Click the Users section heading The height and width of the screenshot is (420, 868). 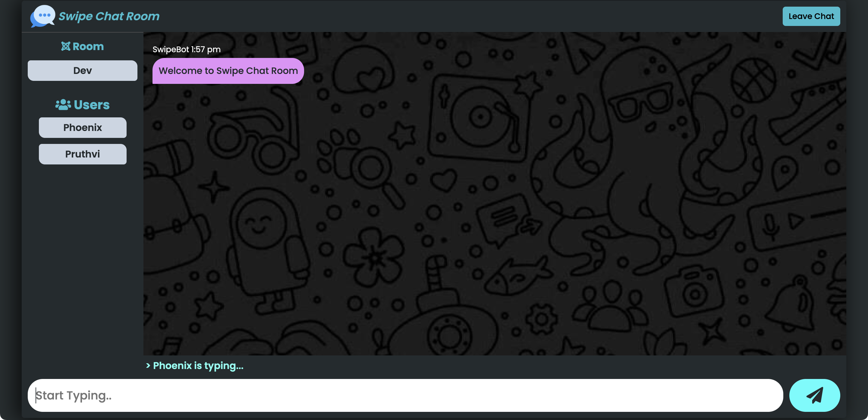click(91, 105)
